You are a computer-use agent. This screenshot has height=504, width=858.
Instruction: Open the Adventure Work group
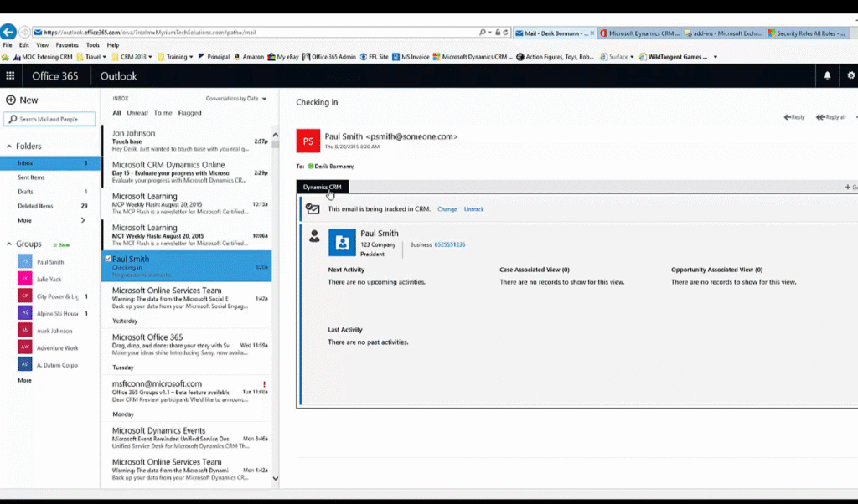pos(49,347)
